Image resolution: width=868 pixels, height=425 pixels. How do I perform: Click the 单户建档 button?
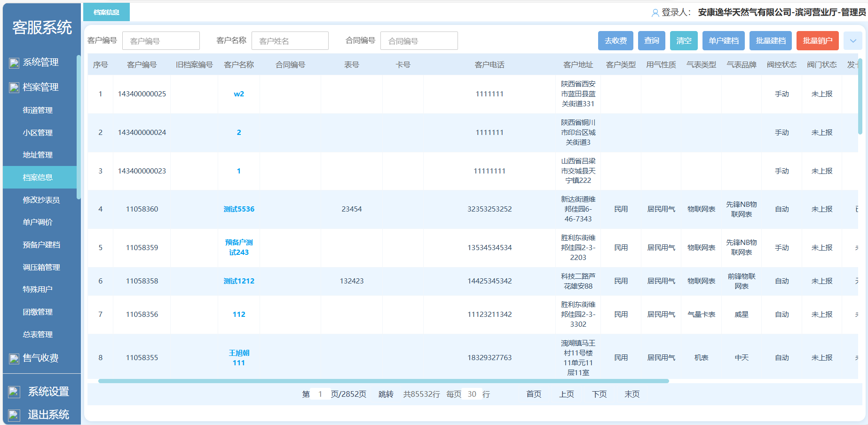pyautogui.click(x=724, y=41)
